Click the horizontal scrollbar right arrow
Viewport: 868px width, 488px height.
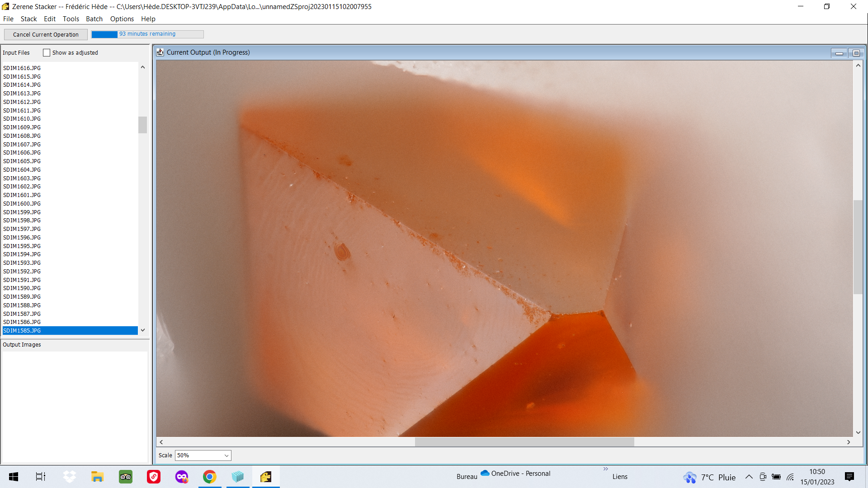point(848,442)
